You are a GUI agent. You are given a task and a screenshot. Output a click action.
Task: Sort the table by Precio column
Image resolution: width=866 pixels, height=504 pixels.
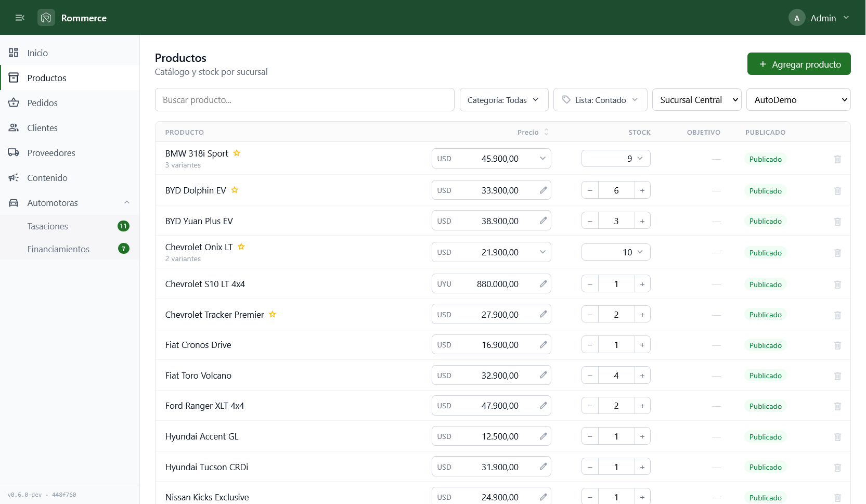[533, 132]
